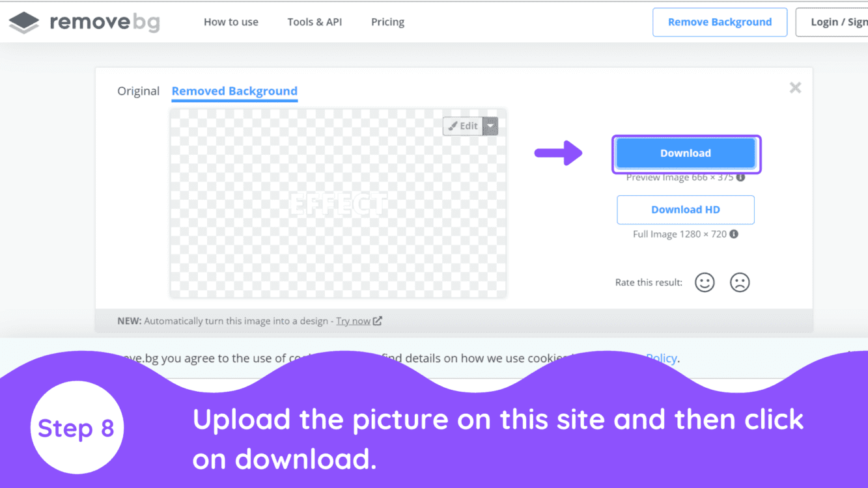Expand the Edit button dropdown arrow

click(489, 126)
